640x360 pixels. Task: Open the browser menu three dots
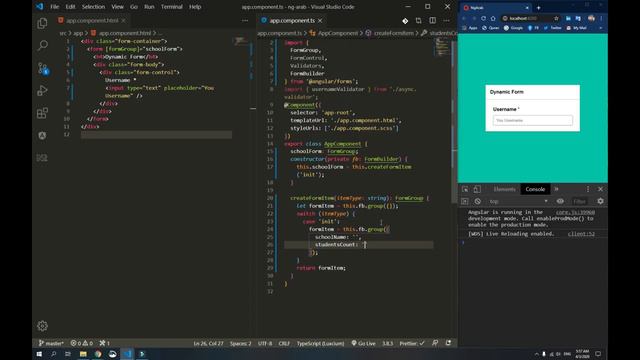pyautogui.click(x=601, y=18)
